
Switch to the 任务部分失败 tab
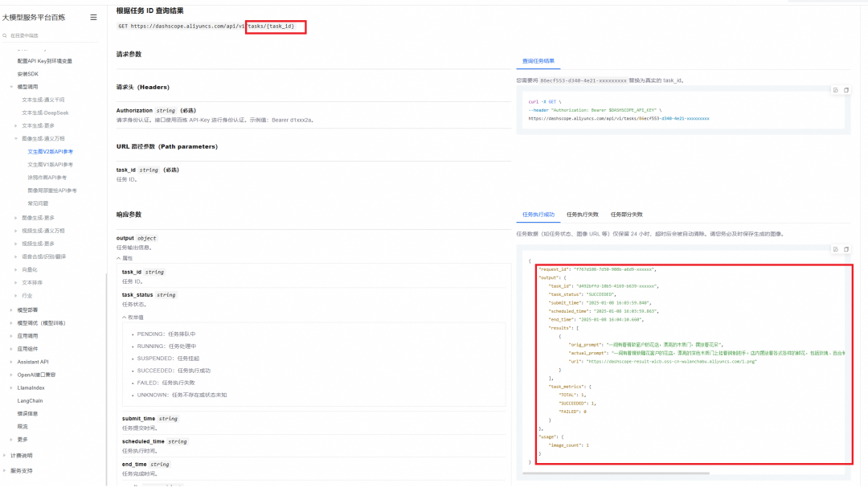click(627, 215)
